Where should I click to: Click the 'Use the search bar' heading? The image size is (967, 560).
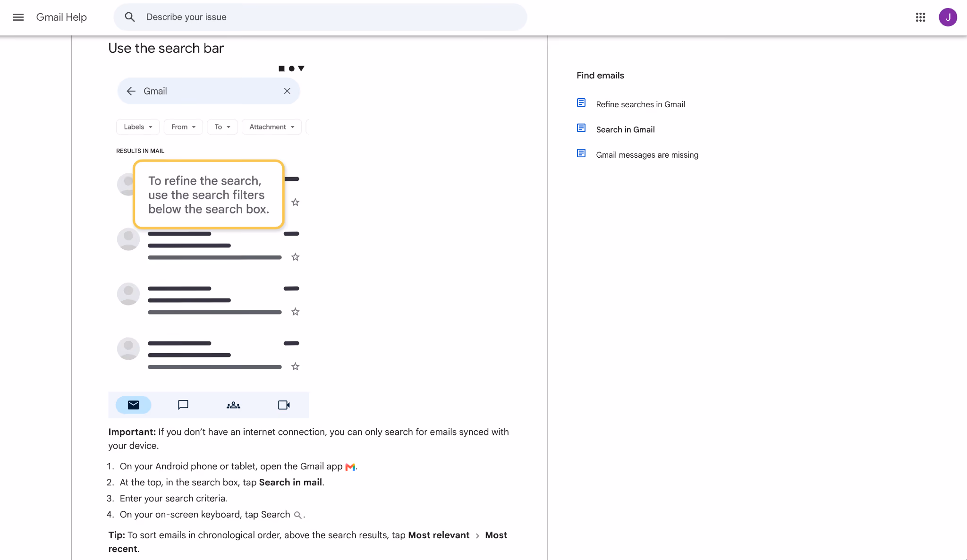coord(166,48)
